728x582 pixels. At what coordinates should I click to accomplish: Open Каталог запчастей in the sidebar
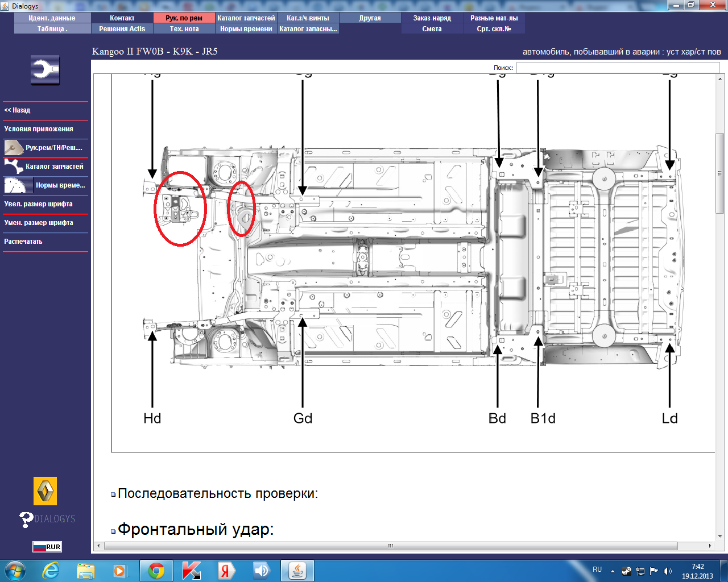coord(45,167)
